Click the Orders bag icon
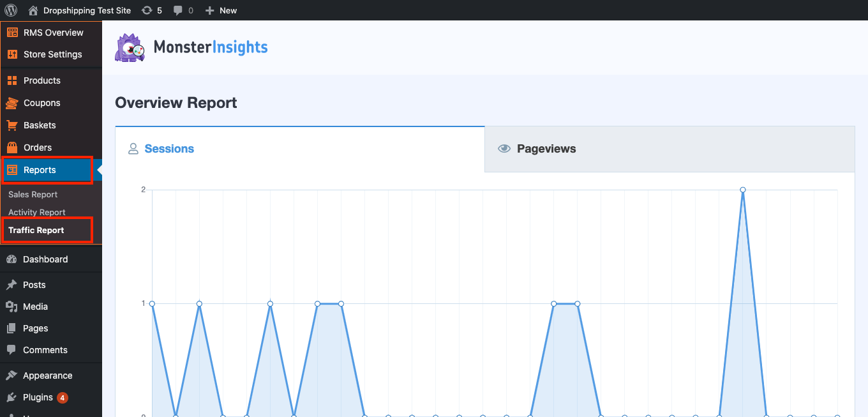 (x=12, y=148)
